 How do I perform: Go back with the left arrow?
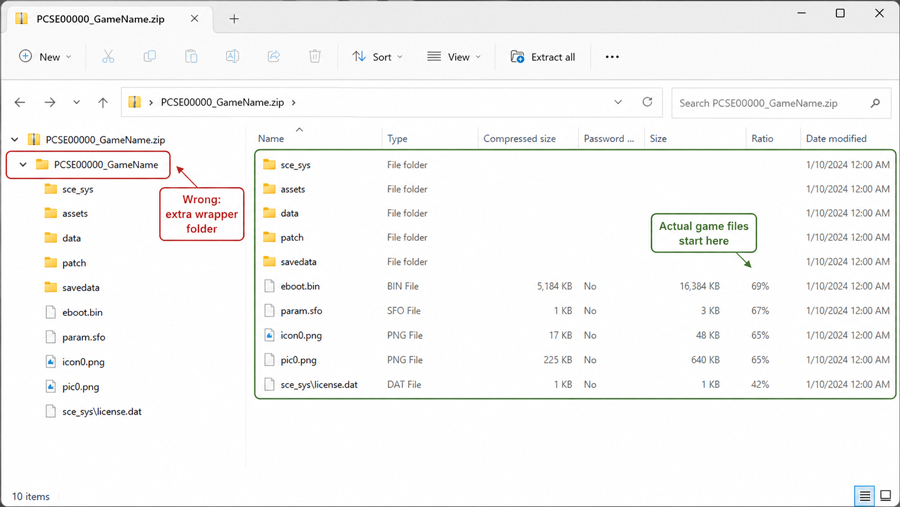tap(20, 102)
